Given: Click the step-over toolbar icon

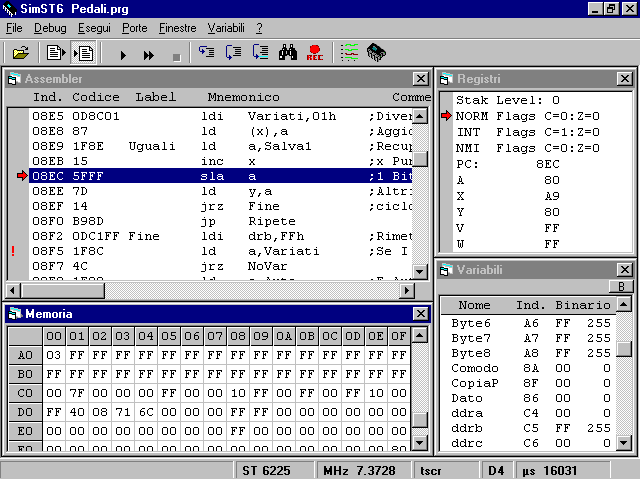Looking at the screenshot, I should coord(233,52).
